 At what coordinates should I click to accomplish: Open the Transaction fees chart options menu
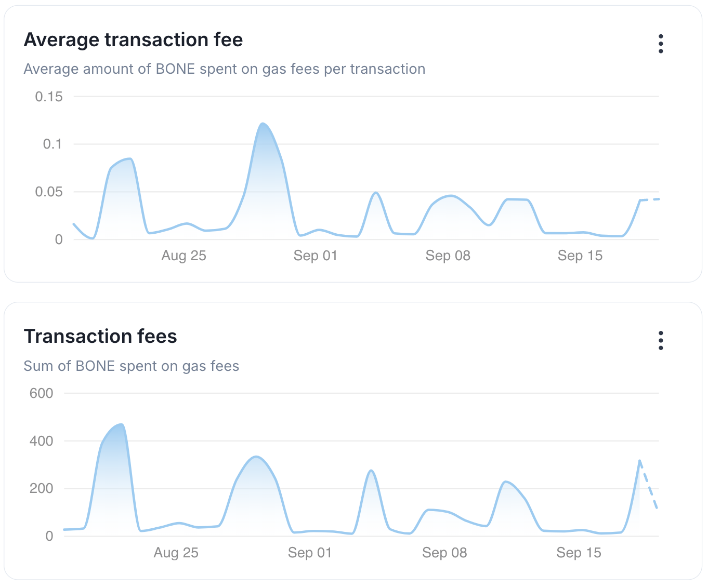pos(661,341)
